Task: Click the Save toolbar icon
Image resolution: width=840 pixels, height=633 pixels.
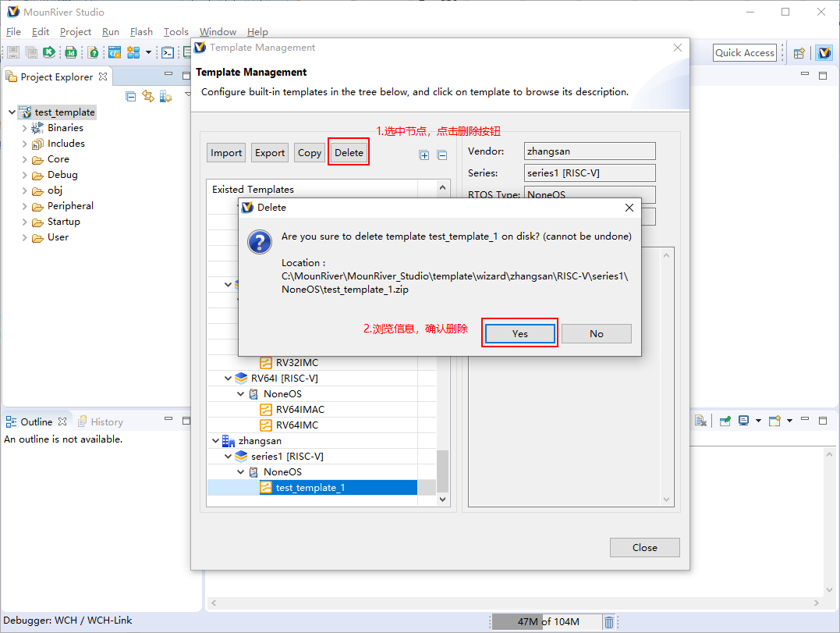Action: tap(13, 52)
